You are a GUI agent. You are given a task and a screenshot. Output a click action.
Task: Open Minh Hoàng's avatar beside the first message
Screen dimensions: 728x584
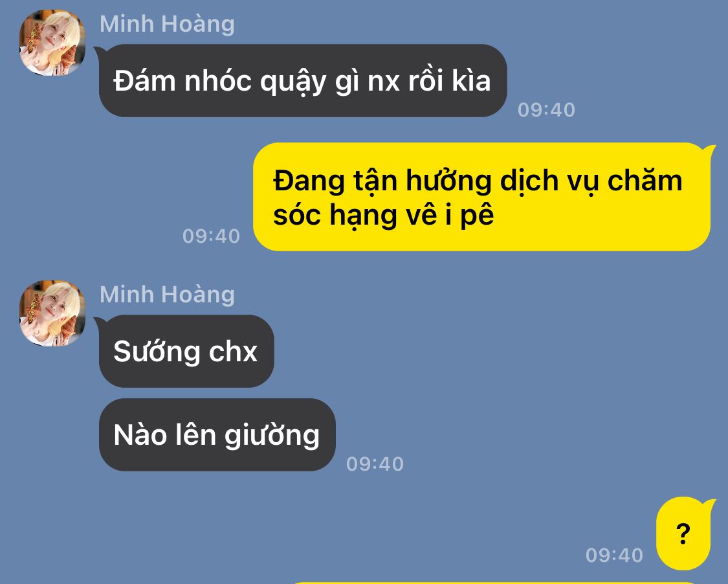tap(52, 43)
